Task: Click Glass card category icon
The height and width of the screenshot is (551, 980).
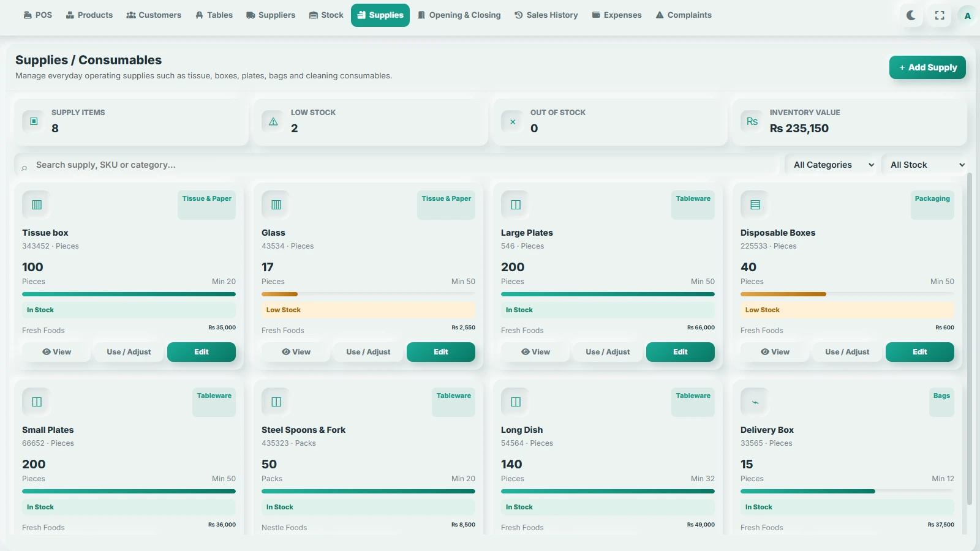Action: [x=276, y=204]
